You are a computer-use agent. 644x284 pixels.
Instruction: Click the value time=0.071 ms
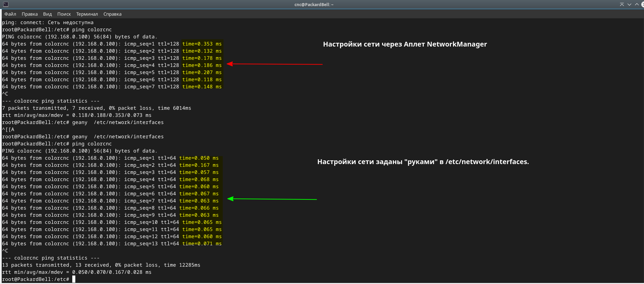pyautogui.click(x=202, y=244)
